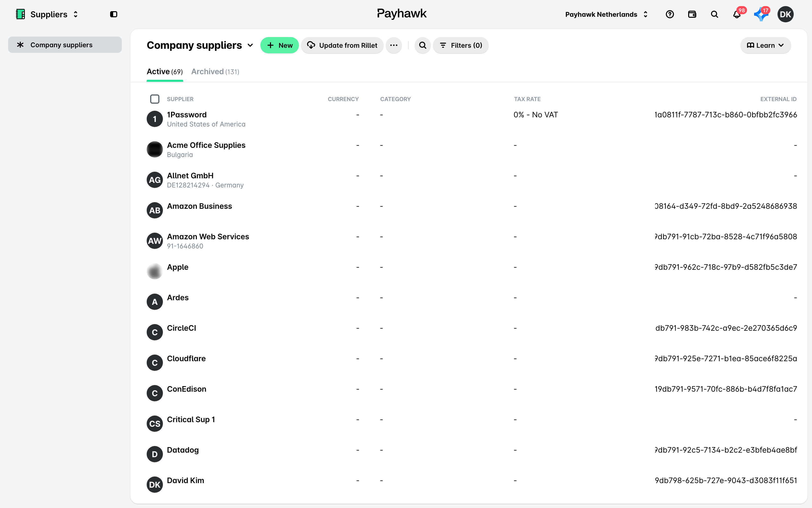812x508 pixels.
Task: Open Apple supplier row
Action: [472, 272]
